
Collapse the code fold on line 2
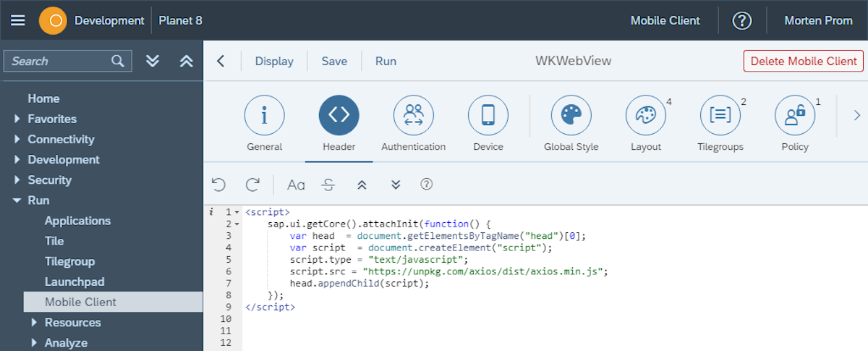point(237,224)
